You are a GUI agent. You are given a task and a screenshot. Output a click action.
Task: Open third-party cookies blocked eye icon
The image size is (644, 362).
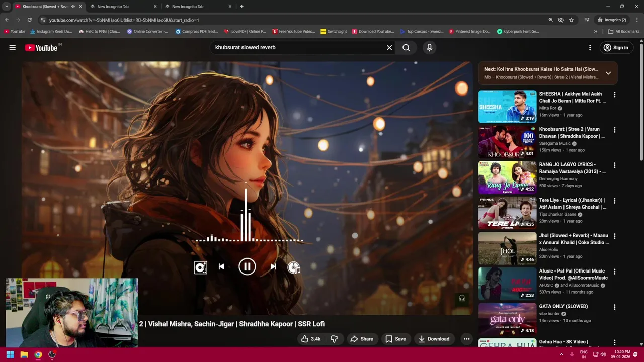(561, 20)
